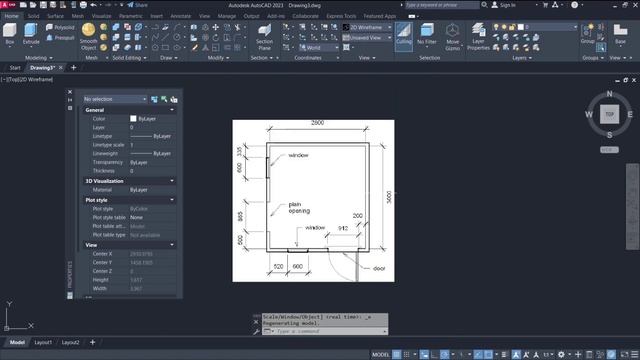Click the Quick Select icon in Properties palette
Image resolution: width=640 pixels, height=360 pixels.
174,99
